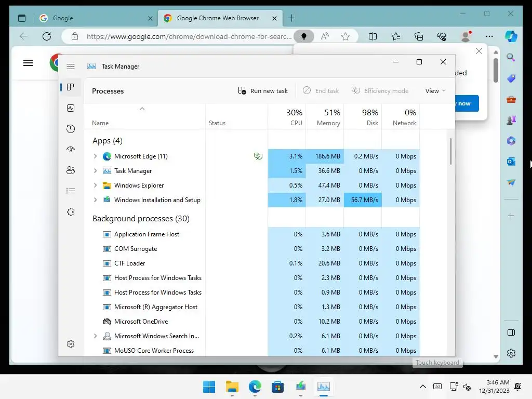Click the Status column header
Screen dimensions: 532x399
click(x=236, y=117)
